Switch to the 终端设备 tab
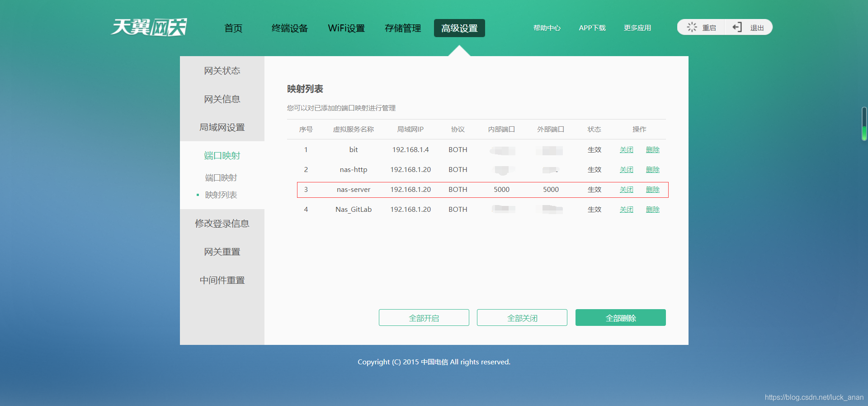 pos(289,28)
